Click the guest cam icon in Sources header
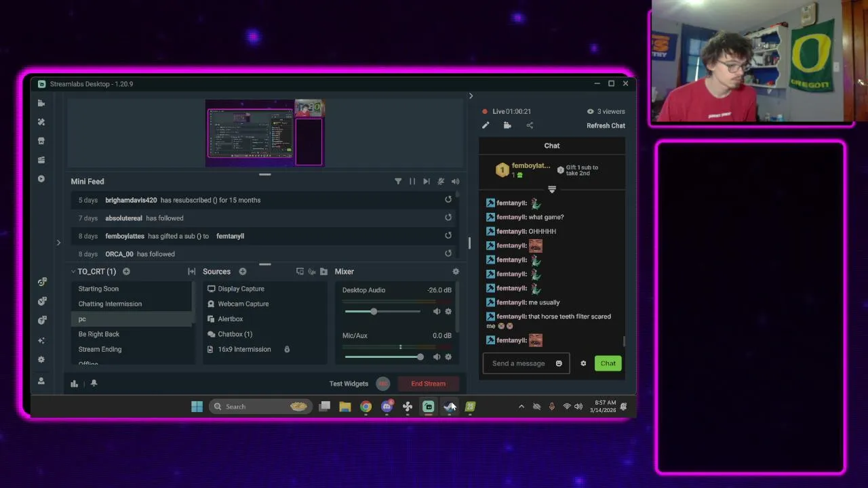The image size is (868, 488). point(312,272)
